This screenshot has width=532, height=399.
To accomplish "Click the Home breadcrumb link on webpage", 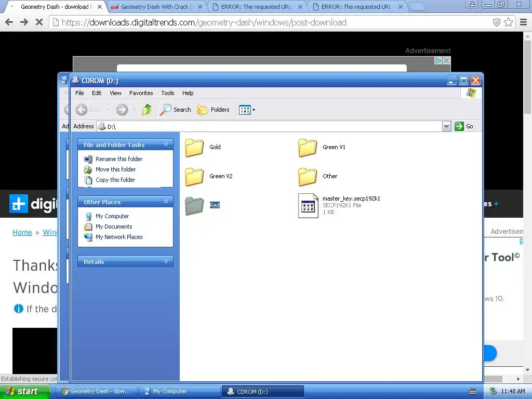I will coord(22,232).
